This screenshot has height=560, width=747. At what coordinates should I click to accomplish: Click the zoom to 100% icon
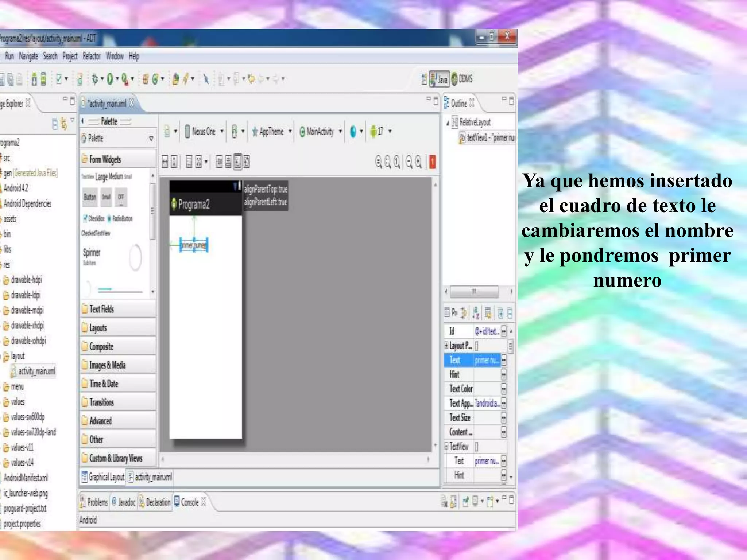[x=397, y=162]
